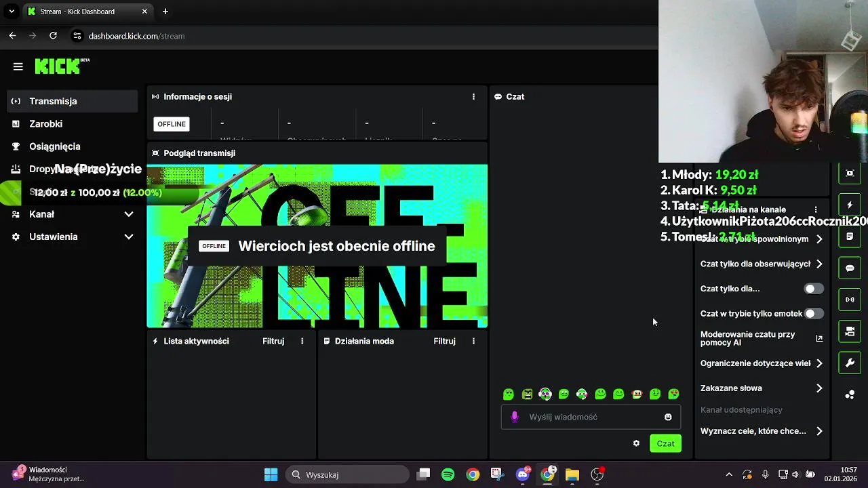Image resolution: width=868 pixels, height=488 pixels.
Task: Click 'Moderowanie czatu przy pomocy AI' text
Action: 748,338
